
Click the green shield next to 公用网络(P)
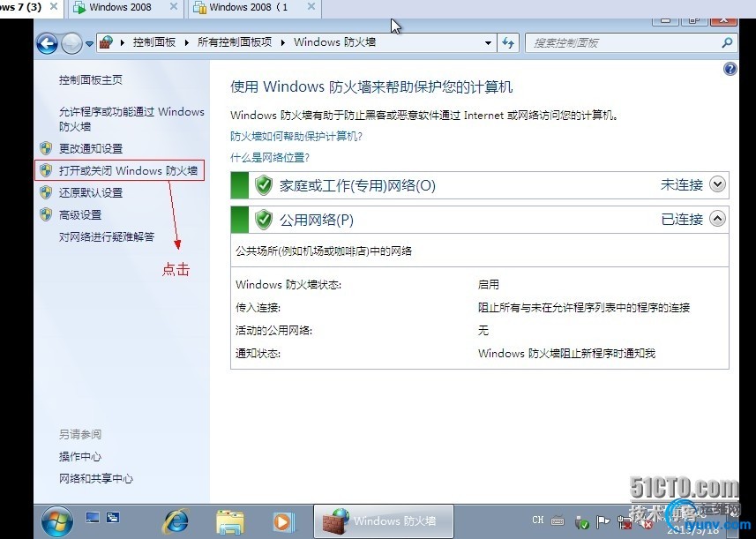pos(264,220)
